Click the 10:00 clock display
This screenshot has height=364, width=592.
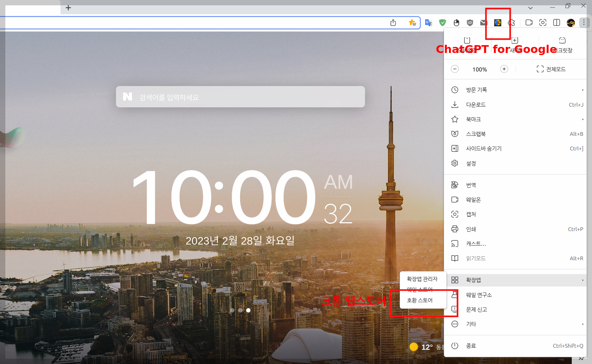pos(224,197)
